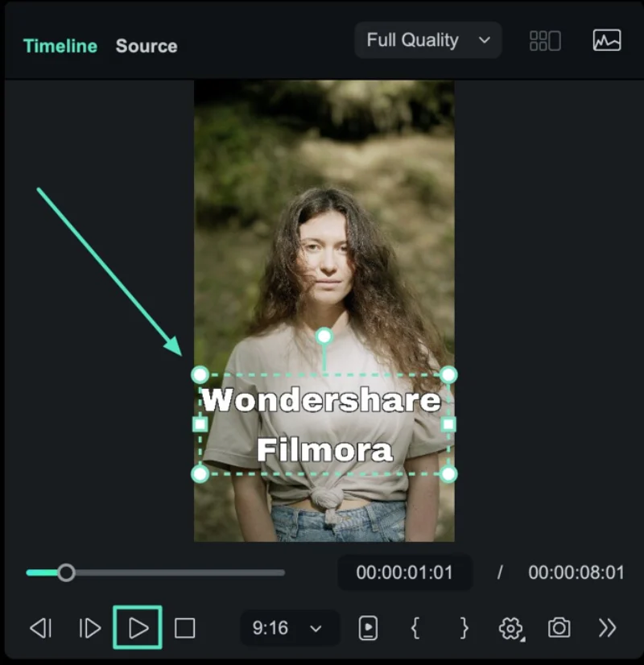This screenshot has width=644, height=665.
Task: Stop playback with the square button
Action: (185, 628)
